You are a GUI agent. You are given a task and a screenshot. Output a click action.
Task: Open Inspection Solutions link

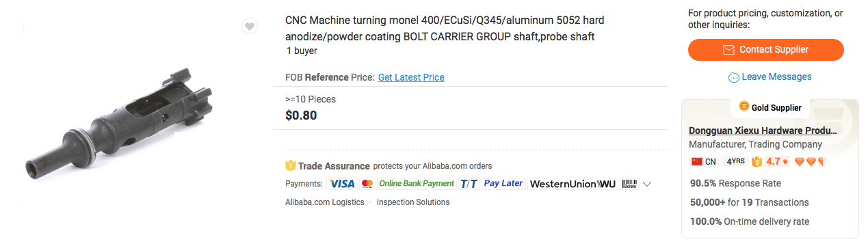[413, 202]
